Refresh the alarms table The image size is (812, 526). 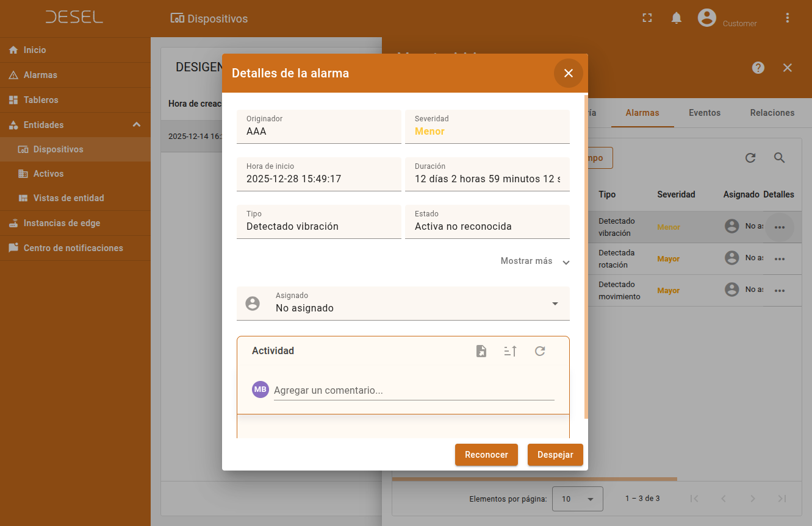750,158
